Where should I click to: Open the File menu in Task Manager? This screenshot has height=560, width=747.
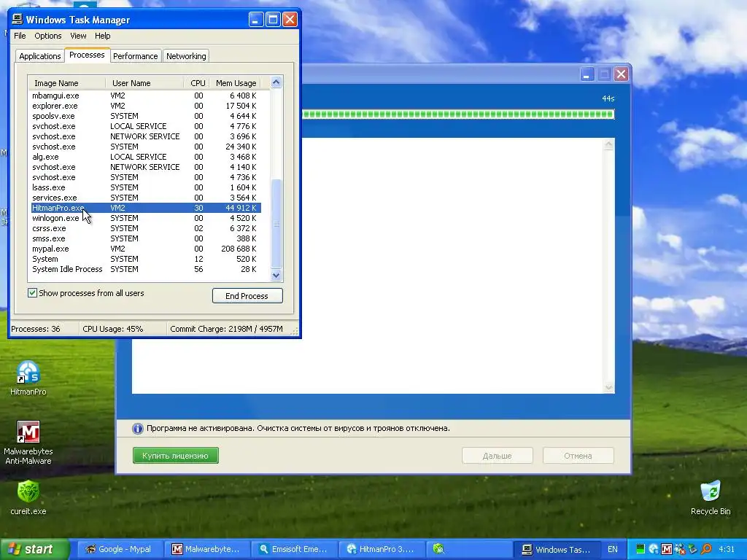(20, 36)
